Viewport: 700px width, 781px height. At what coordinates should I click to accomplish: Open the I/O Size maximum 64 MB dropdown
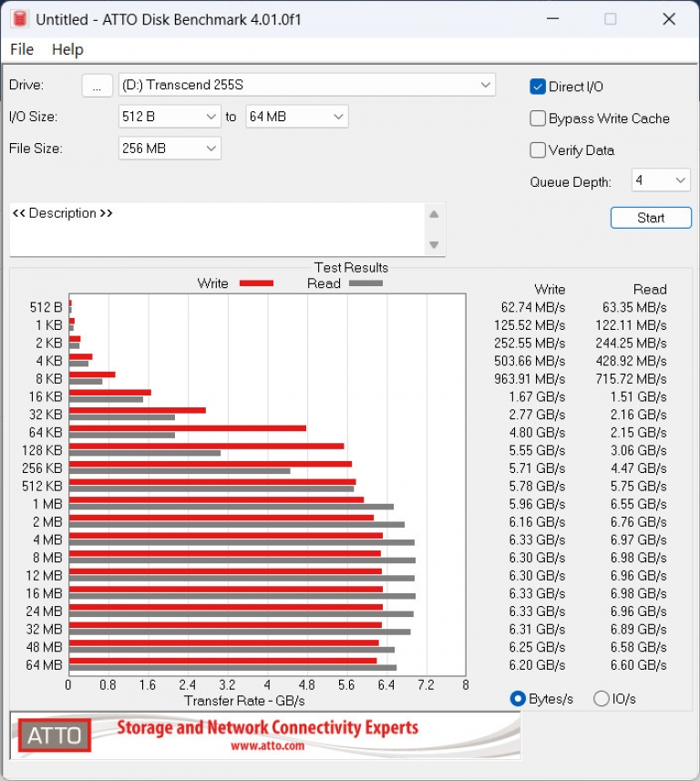(x=297, y=117)
